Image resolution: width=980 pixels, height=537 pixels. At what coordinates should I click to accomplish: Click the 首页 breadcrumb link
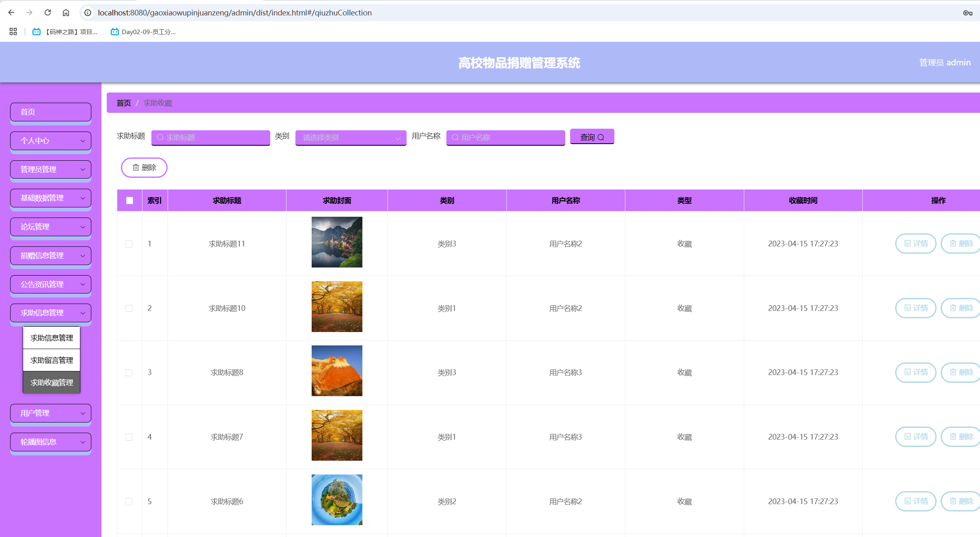pyautogui.click(x=123, y=103)
